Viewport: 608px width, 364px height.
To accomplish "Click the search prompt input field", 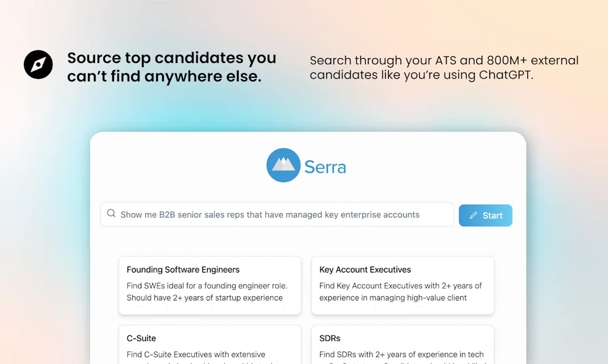I will pyautogui.click(x=276, y=214).
